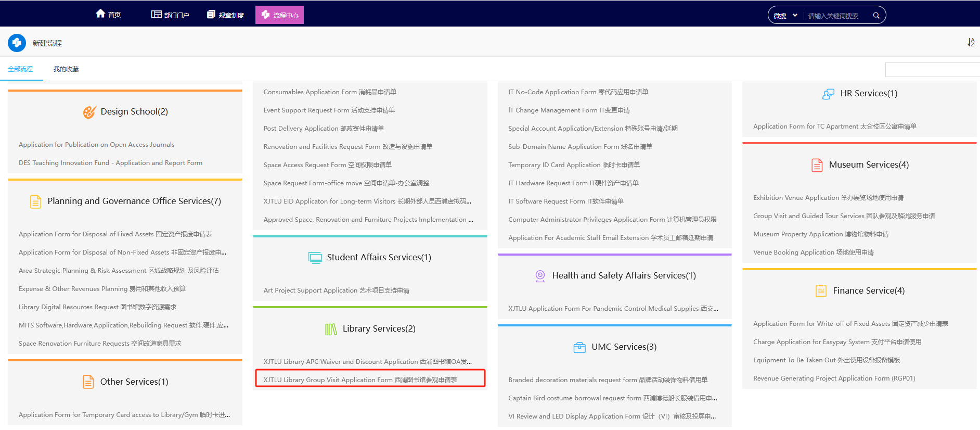This screenshot has height=430, width=980.
Task: Open Charge Application for Easypay System
Action: [837, 342]
